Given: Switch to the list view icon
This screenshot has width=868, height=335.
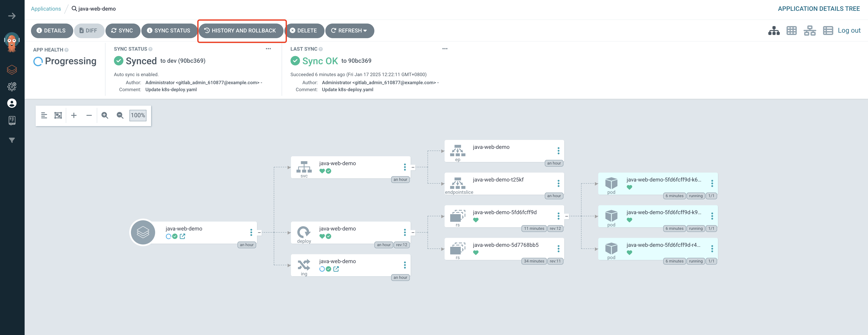Looking at the screenshot, I should pos(827,31).
